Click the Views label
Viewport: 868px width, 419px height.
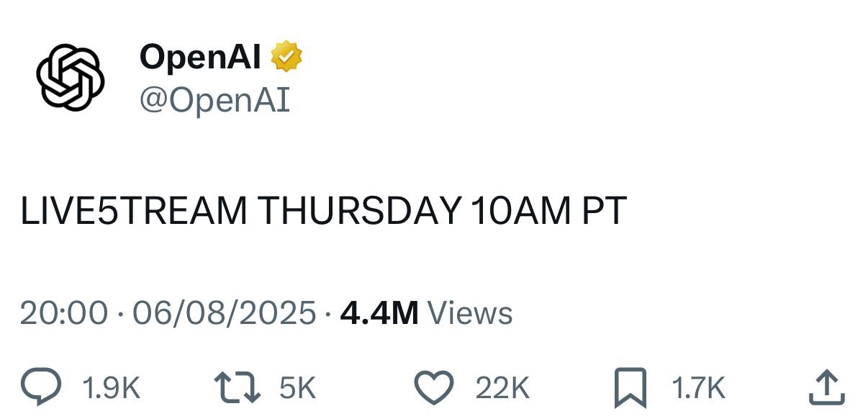click(469, 314)
